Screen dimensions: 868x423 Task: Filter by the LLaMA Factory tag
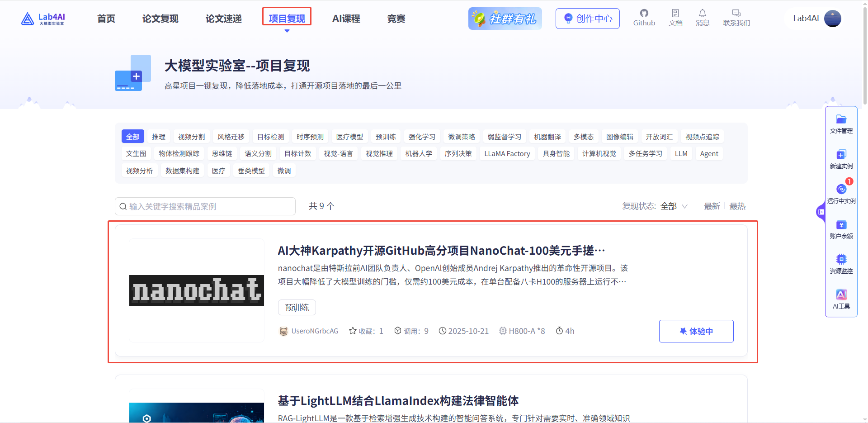507,154
